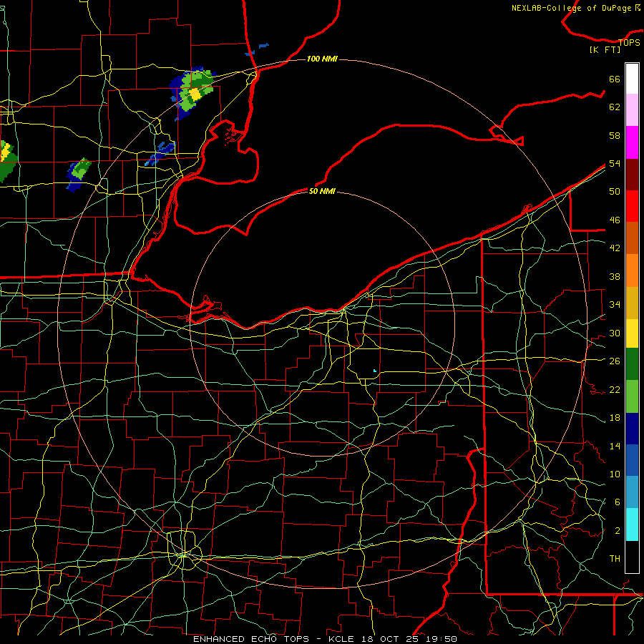Click the '50 NMI' range ring label
Image resolution: width=644 pixels, height=644 pixels.
point(322,191)
